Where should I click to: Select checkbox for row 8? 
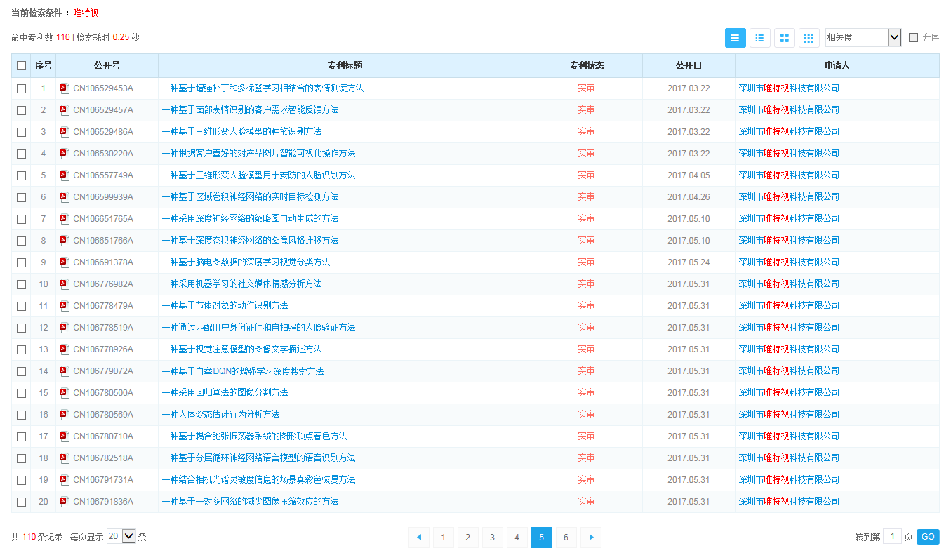pos(22,241)
